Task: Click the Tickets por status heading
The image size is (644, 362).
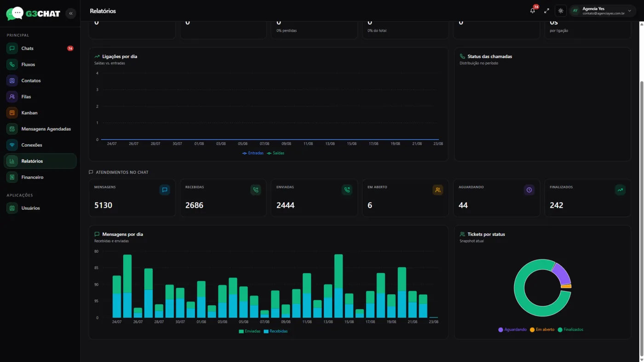Action: pyautogui.click(x=486, y=234)
